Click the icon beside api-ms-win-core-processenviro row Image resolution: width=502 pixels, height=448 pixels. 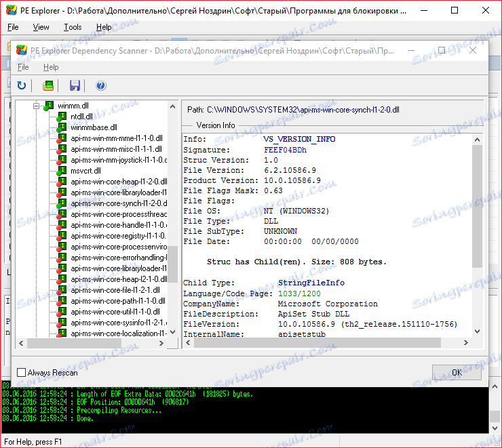tap(62, 247)
